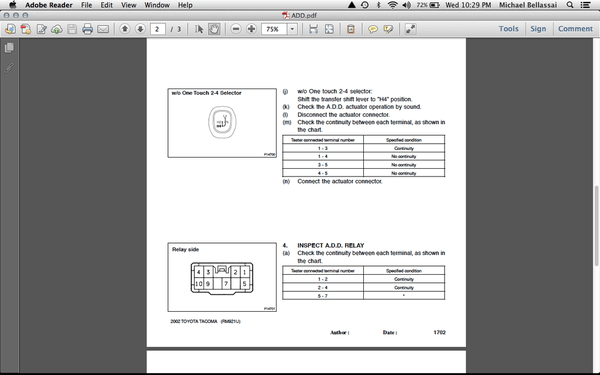This screenshot has height=375, width=600.
Task: Open the Comment pane
Action: pos(575,29)
